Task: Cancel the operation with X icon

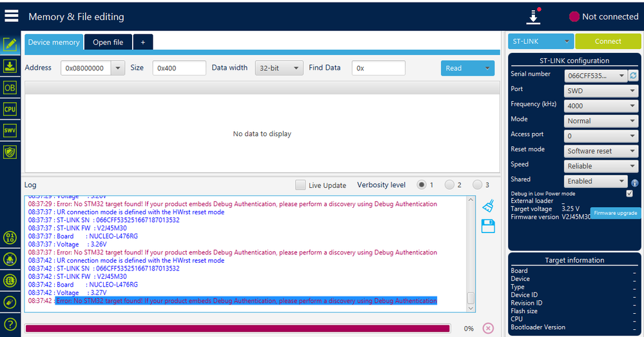Action: 488,328
